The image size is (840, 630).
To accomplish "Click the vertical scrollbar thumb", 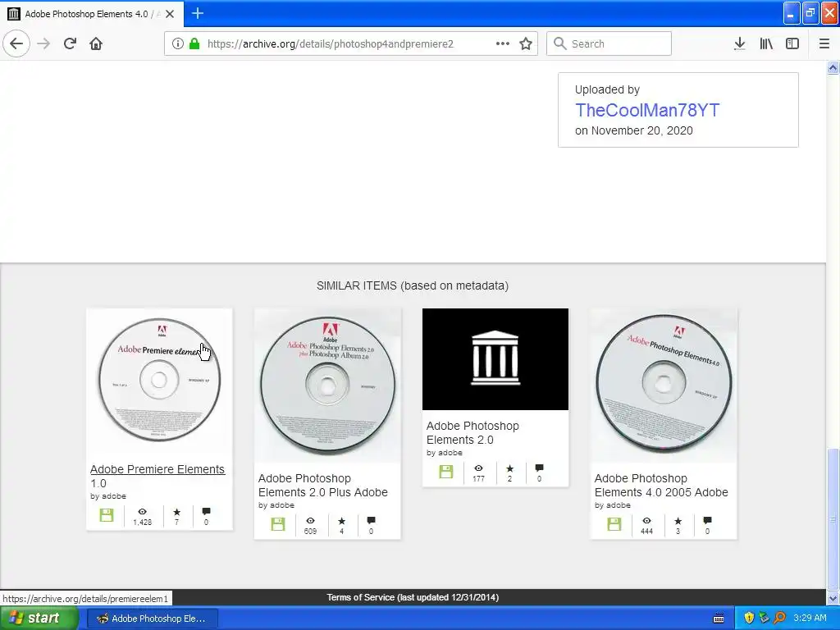I will [833, 518].
